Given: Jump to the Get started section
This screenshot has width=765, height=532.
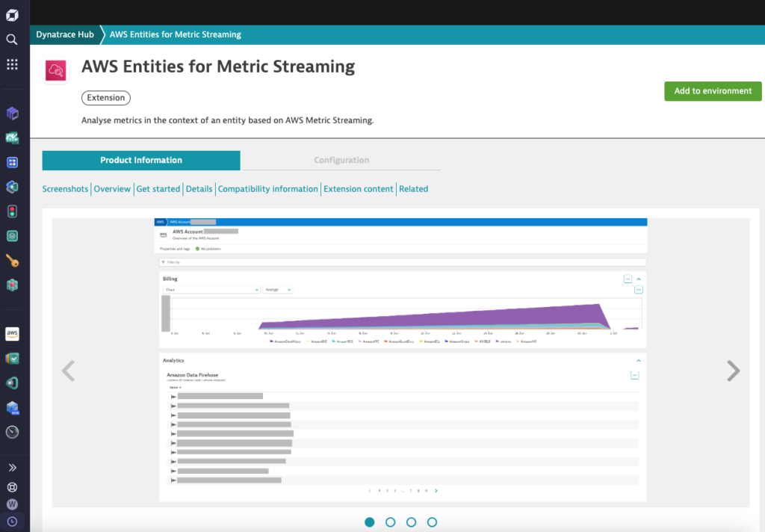Looking at the screenshot, I should (x=158, y=189).
